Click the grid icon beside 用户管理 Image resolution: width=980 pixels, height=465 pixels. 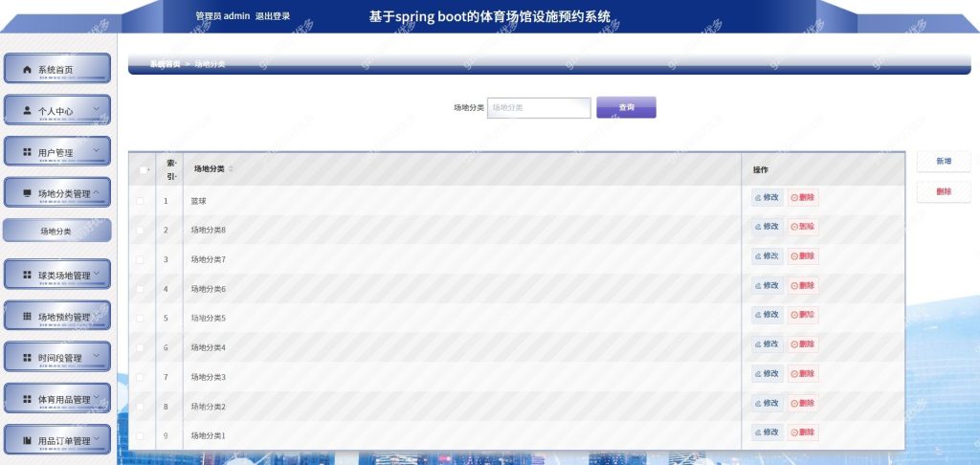(27, 152)
